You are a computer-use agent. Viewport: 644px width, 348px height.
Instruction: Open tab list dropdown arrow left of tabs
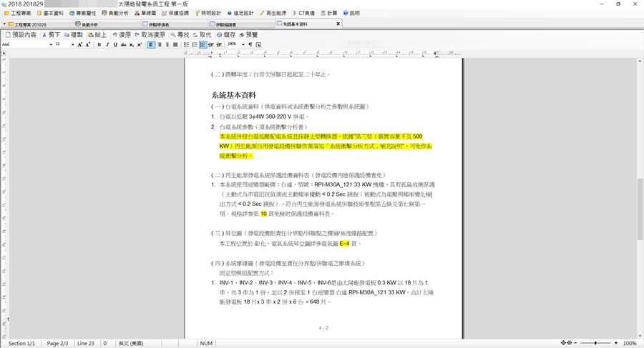click(4, 24)
